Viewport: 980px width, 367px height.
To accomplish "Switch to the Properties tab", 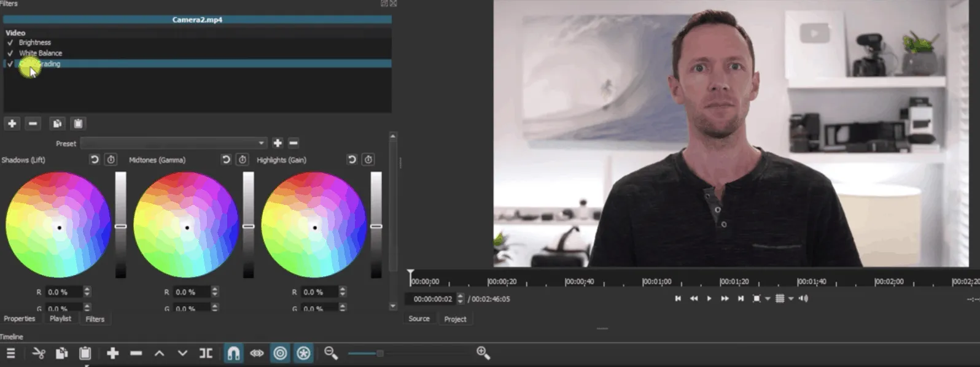I will (20, 319).
